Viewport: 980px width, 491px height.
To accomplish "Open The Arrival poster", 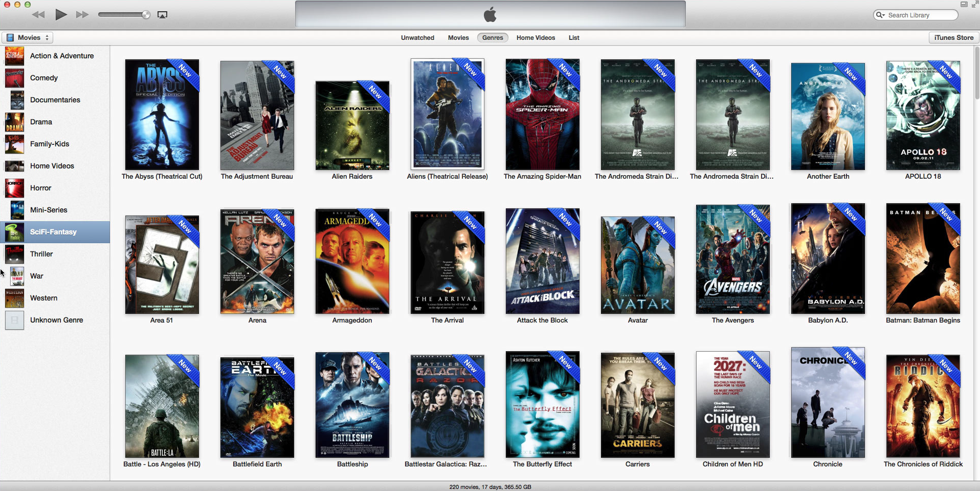I will [448, 262].
